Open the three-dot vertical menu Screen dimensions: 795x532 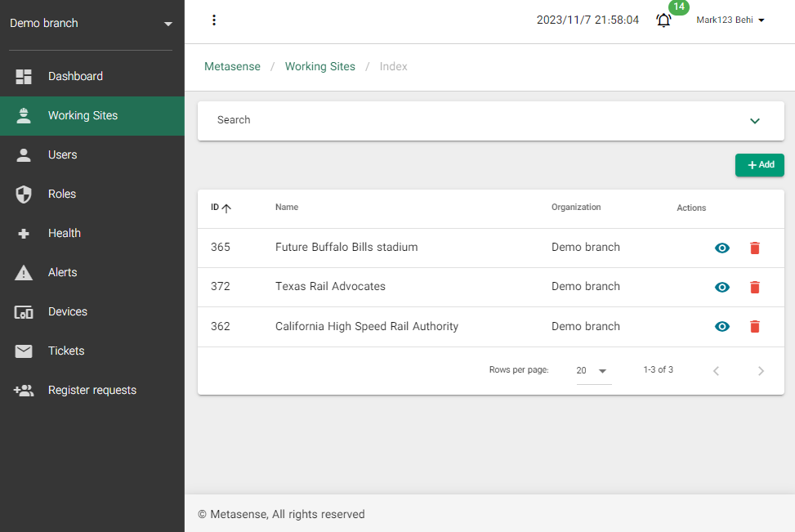pyautogui.click(x=214, y=20)
